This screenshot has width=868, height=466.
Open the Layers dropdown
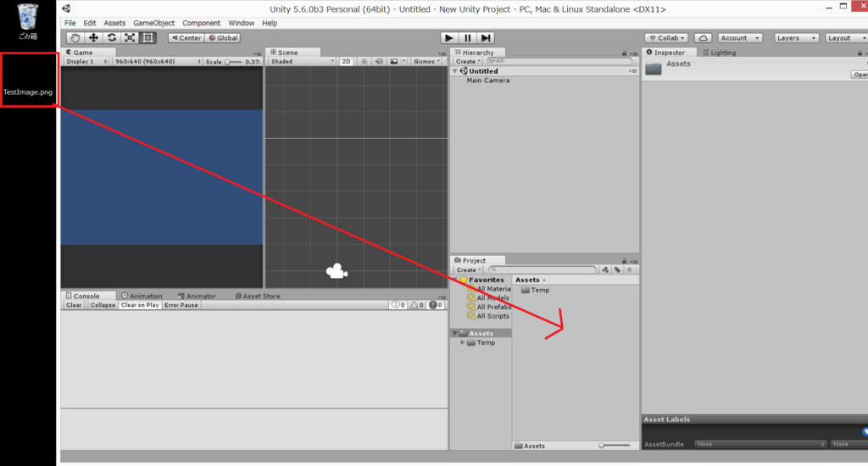[796, 37]
